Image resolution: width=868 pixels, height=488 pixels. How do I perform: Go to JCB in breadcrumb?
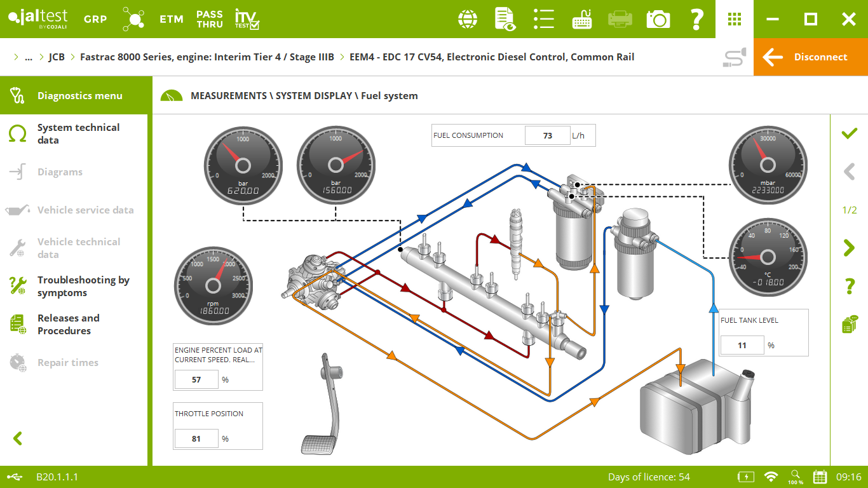(x=57, y=57)
